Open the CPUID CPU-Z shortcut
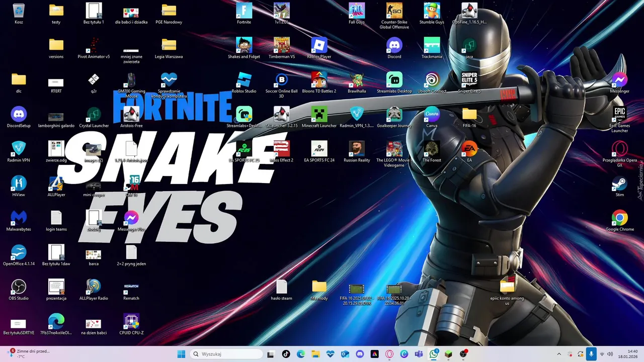The image size is (644, 362). point(131,324)
